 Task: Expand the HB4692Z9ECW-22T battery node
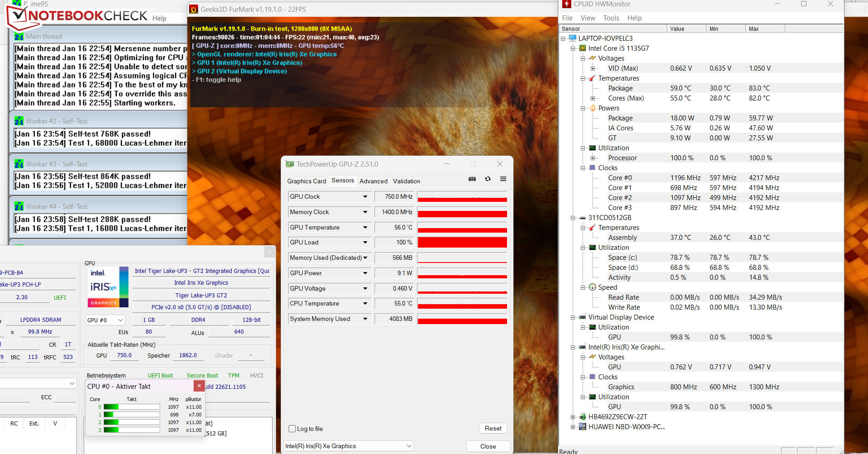click(573, 417)
